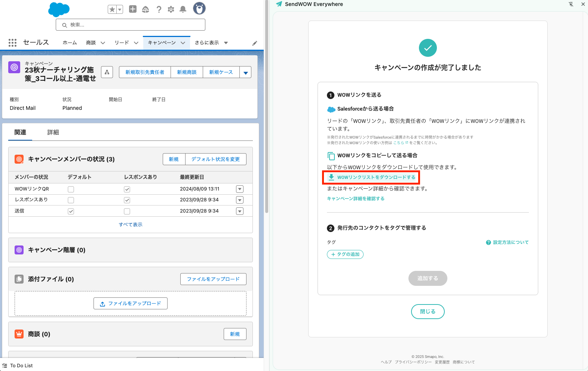
Task: Click the キャンペーンメンバーの状況 orange icon
Action: [19, 159]
